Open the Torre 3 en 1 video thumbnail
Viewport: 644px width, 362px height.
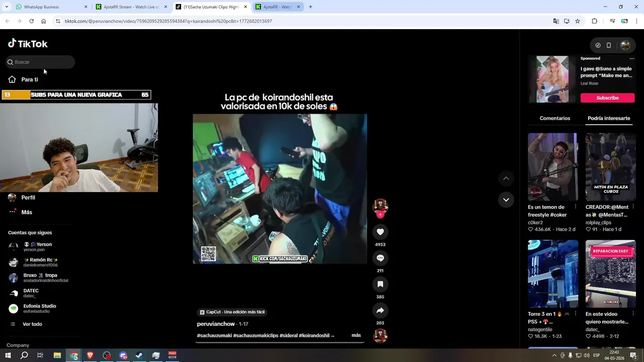[552, 274]
